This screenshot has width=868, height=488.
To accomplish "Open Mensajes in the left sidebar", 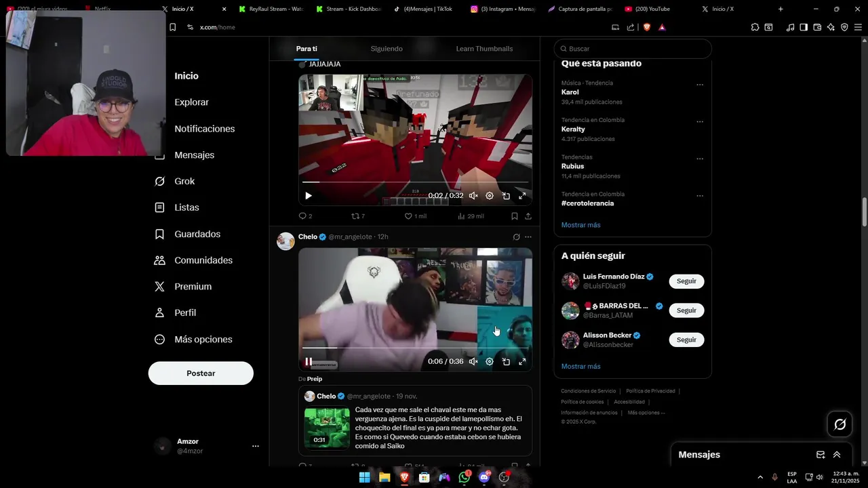I will click(194, 155).
